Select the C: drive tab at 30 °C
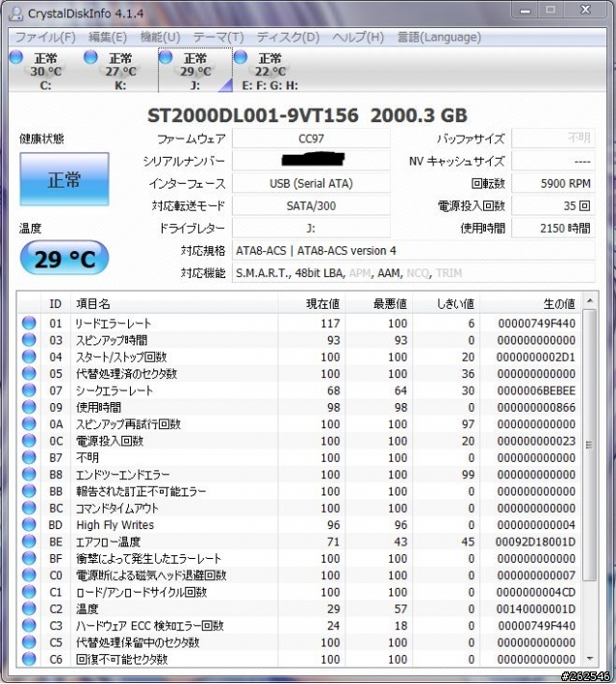This screenshot has height=684, width=616. [x=45, y=70]
